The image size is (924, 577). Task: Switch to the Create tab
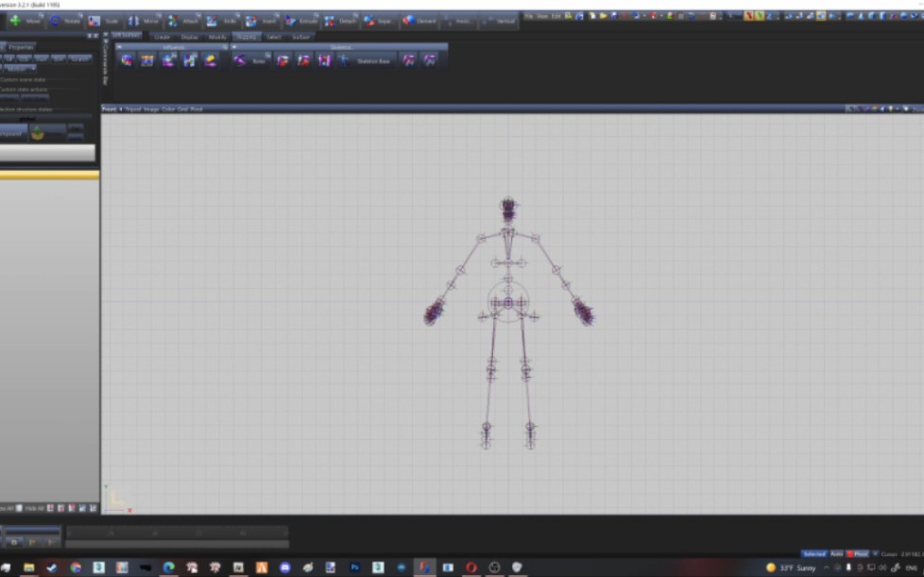(x=166, y=35)
